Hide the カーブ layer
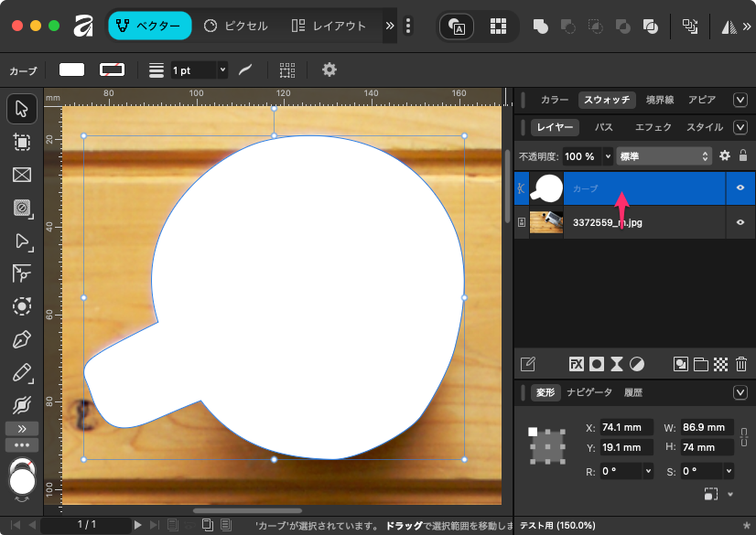756x535 pixels. click(x=740, y=188)
